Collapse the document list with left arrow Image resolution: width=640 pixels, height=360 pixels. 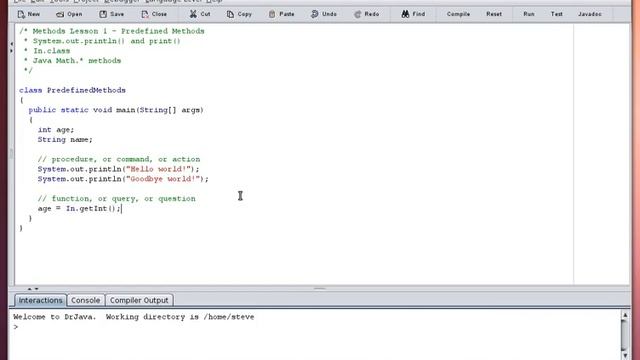pyautogui.click(x=11, y=44)
